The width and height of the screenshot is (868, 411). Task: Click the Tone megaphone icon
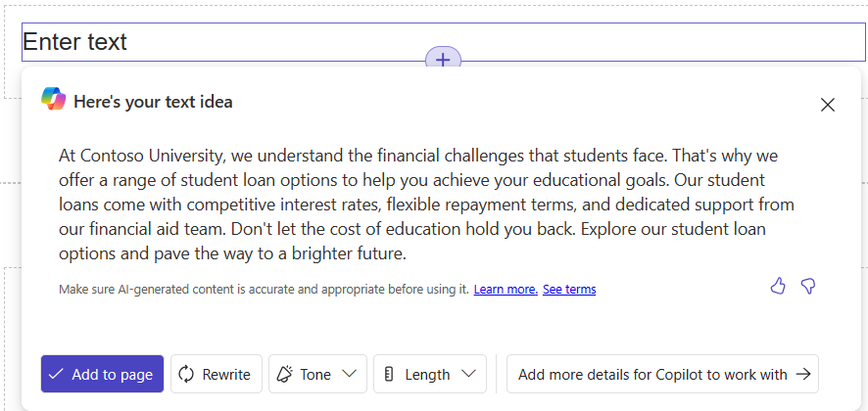click(x=285, y=374)
